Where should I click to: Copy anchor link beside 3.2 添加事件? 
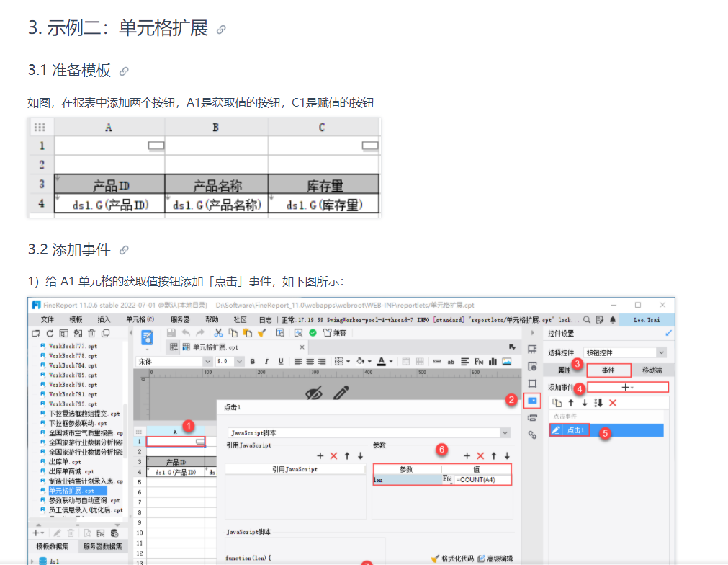(124, 251)
